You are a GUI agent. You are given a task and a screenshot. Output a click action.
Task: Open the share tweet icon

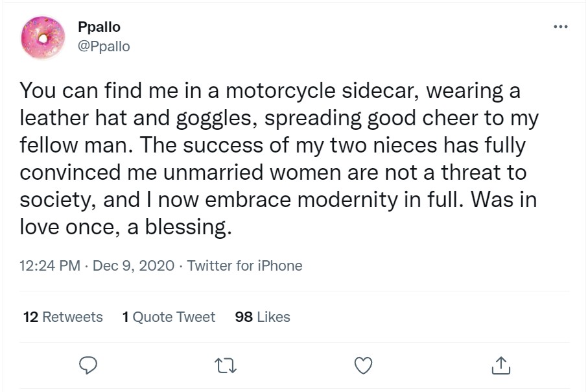tap(501, 366)
